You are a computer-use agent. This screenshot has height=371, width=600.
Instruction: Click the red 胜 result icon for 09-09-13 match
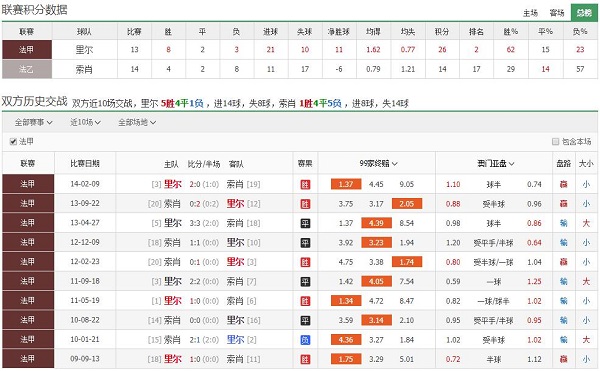click(x=305, y=360)
